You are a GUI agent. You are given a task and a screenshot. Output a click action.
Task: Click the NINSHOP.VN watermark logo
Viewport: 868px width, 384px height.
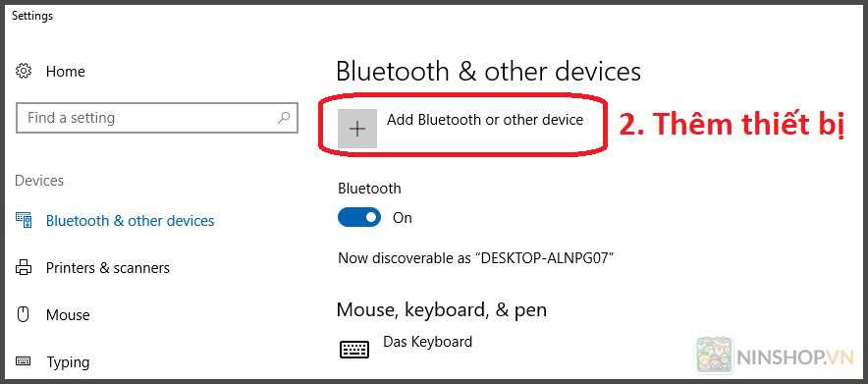776,357
